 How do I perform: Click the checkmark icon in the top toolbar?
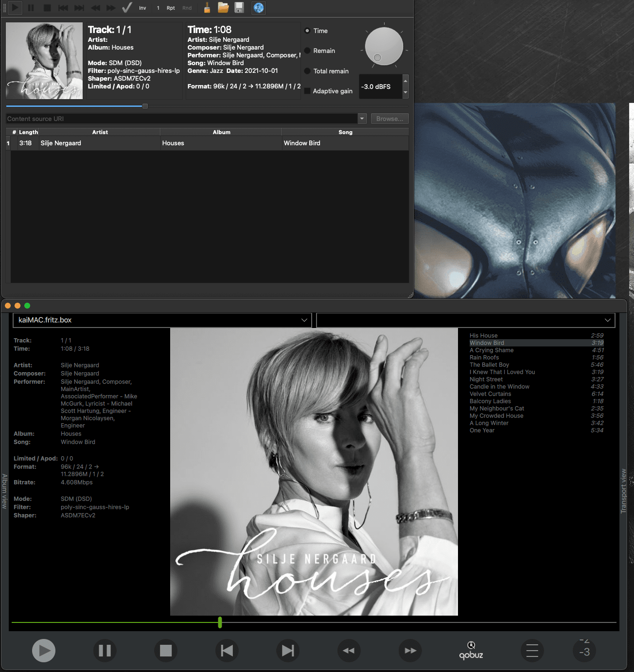127,8
